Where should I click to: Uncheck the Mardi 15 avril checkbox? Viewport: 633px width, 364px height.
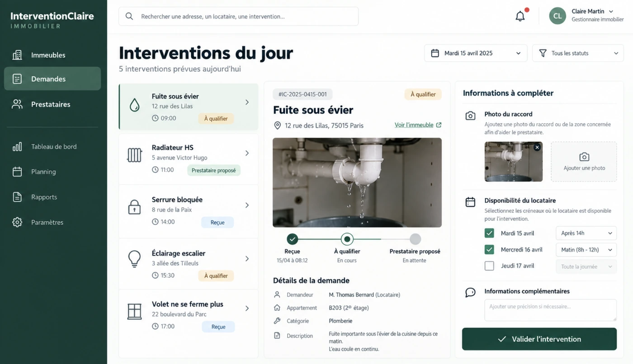point(489,233)
